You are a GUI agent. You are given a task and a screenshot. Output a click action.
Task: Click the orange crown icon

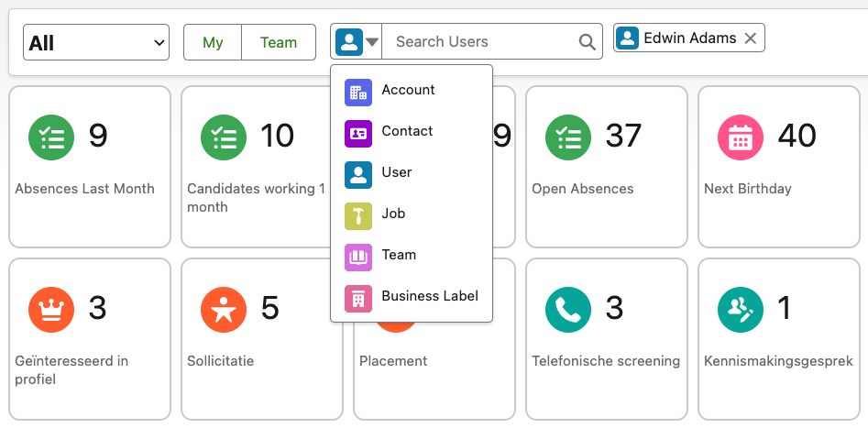pyautogui.click(x=50, y=310)
